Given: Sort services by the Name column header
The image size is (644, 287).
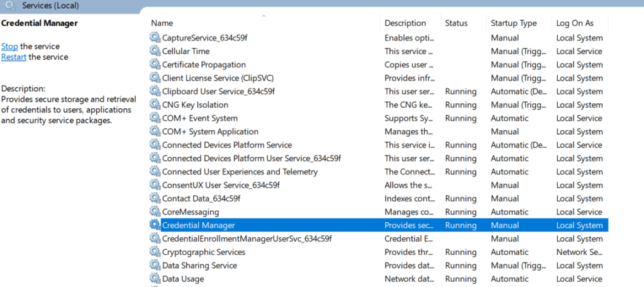Looking at the screenshot, I should [x=162, y=23].
